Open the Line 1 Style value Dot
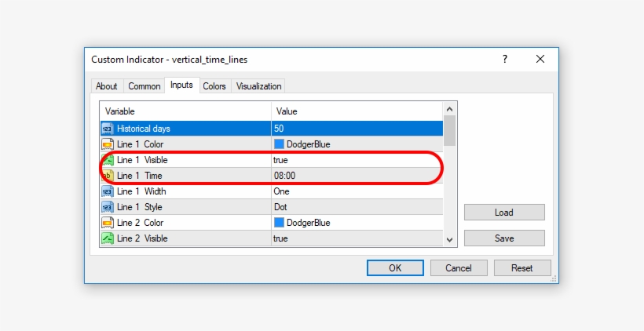 280,207
